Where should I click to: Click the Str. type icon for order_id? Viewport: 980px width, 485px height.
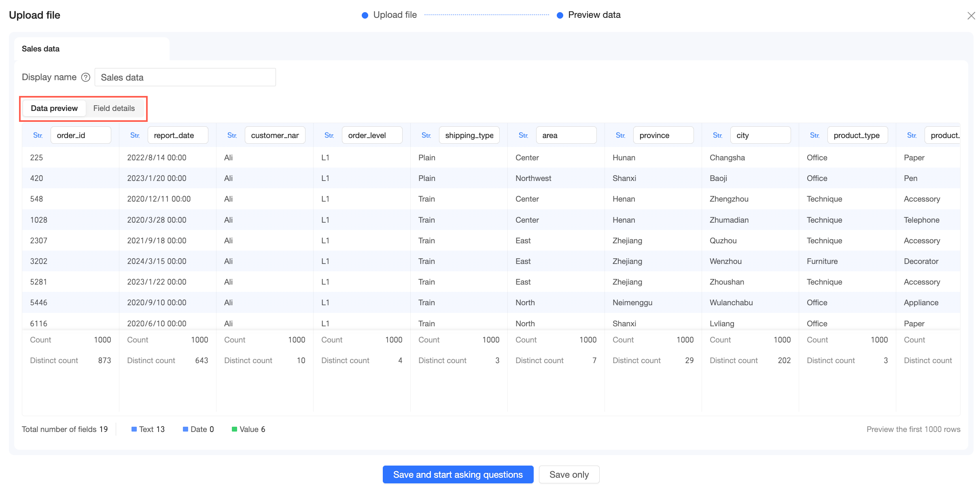(38, 135)
